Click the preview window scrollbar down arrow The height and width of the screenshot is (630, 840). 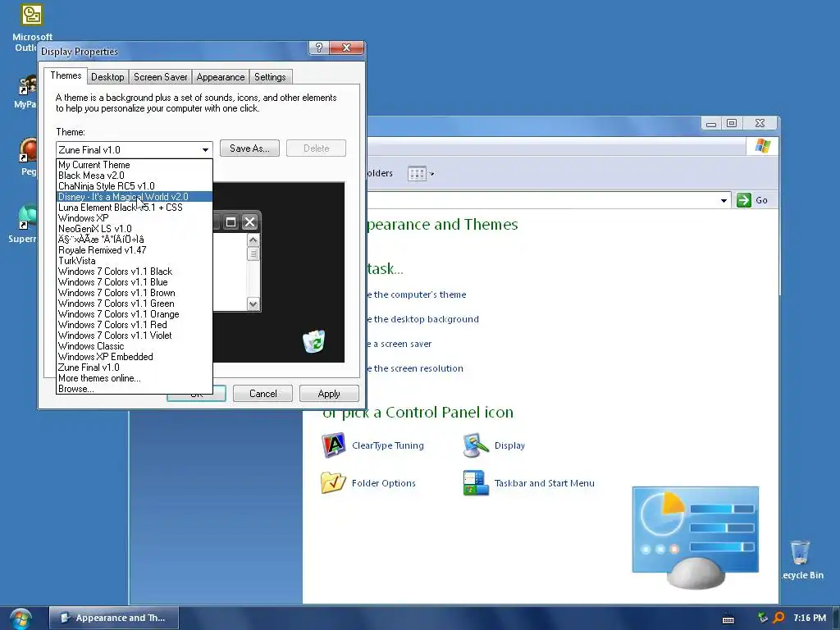(253, 304)
